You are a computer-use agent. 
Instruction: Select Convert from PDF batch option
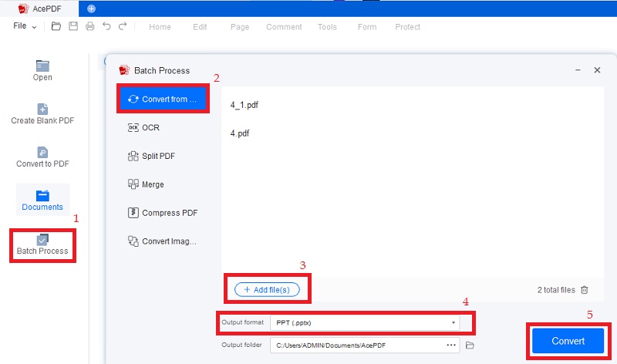click(x=163, y=99)
